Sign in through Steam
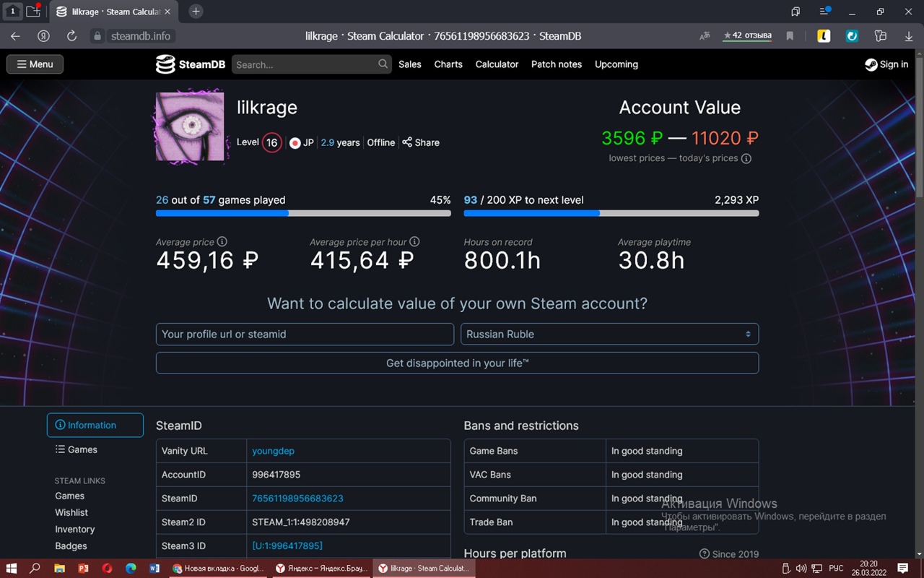 click(886, 64)
